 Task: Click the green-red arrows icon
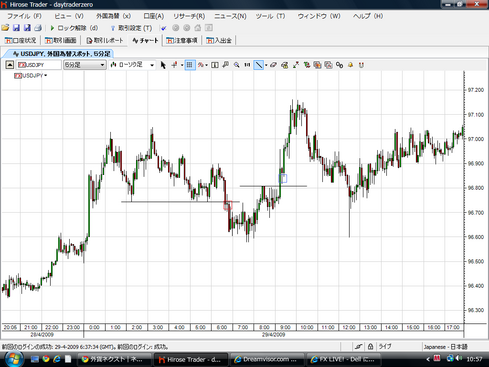pos(296,65)
